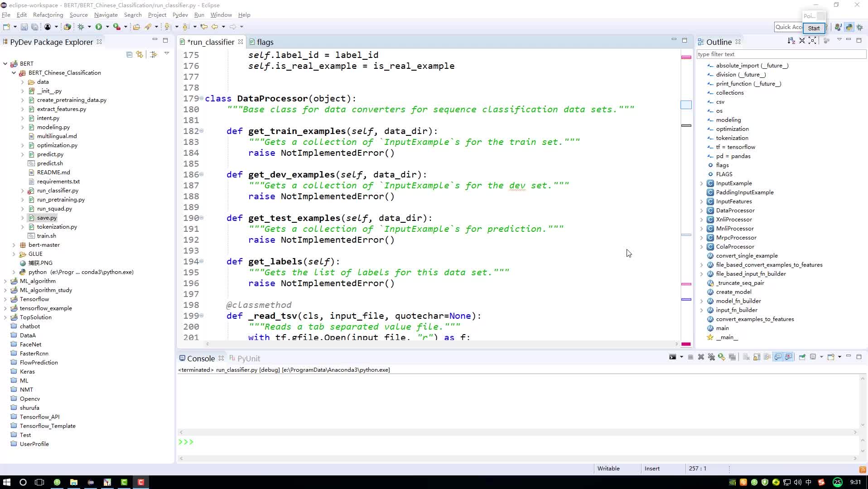Toggle Show Console on standard output change
Screen dimensions: 868x489
(x=778, y=357)
